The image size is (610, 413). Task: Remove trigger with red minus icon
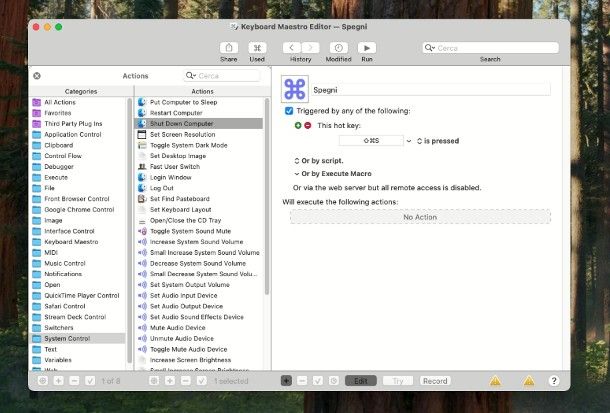pos(308,126)
